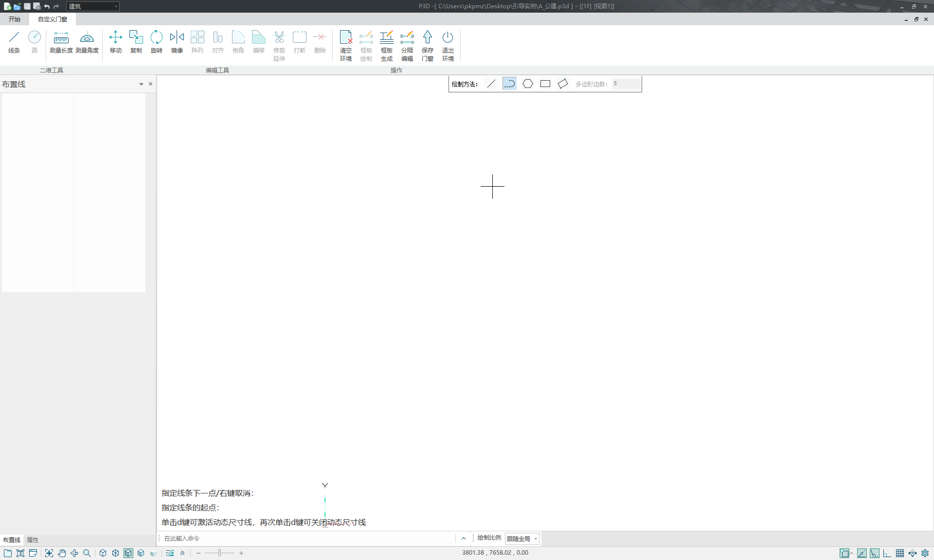
Task: Open the 跟随全局 scale dropdown
Action: (x=522, y=539)
